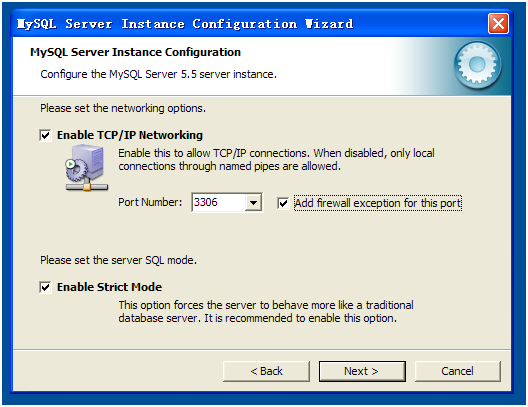
Task: Open the Port Number dropdown arrow
Action: tap(253, 202)
